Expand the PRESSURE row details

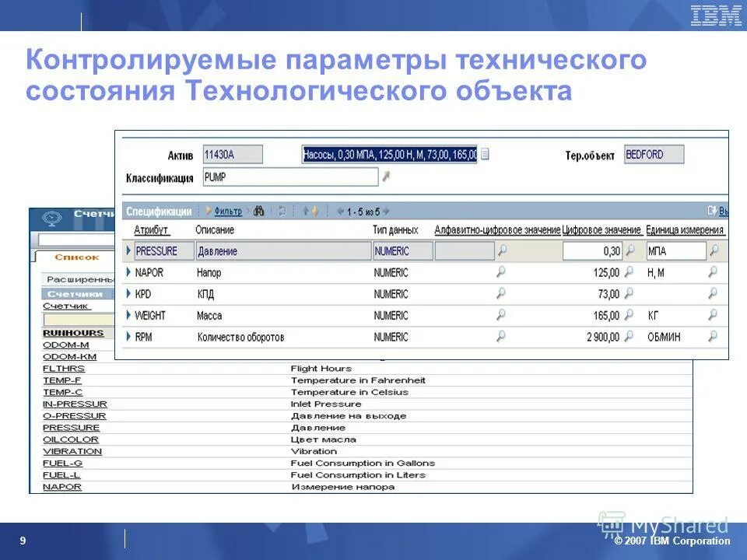coord(128,250)
